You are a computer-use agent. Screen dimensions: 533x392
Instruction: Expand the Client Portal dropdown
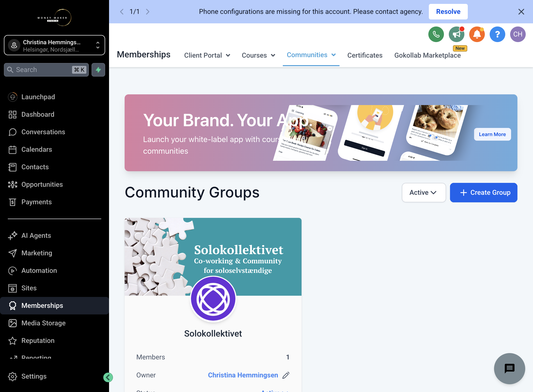[x=207, y=55]
